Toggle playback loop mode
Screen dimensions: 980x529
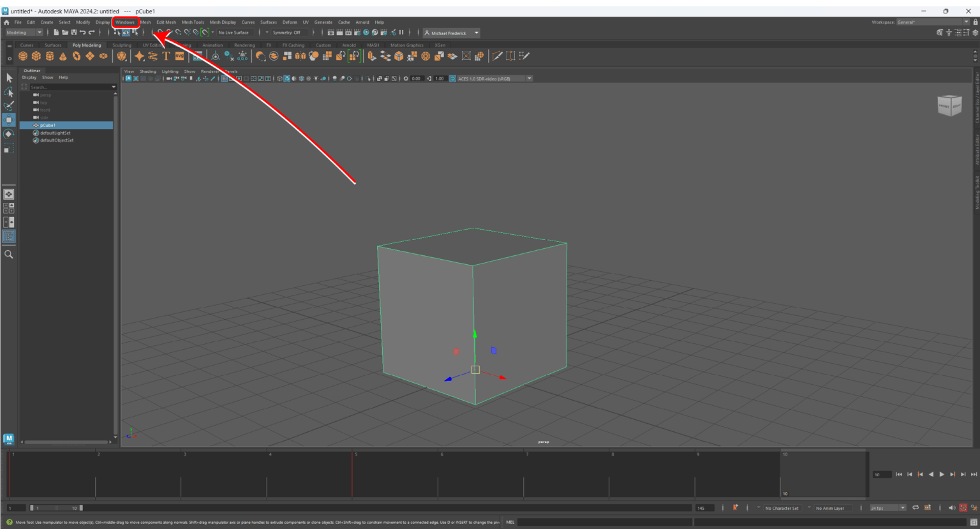click(916, 508)
